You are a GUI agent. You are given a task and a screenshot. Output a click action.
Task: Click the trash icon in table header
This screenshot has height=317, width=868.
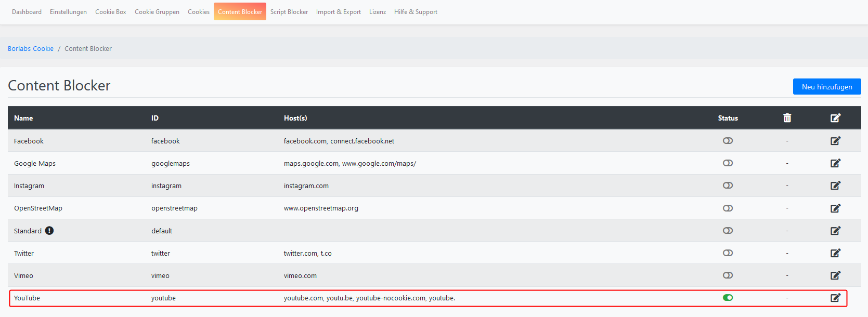(787, 118)
